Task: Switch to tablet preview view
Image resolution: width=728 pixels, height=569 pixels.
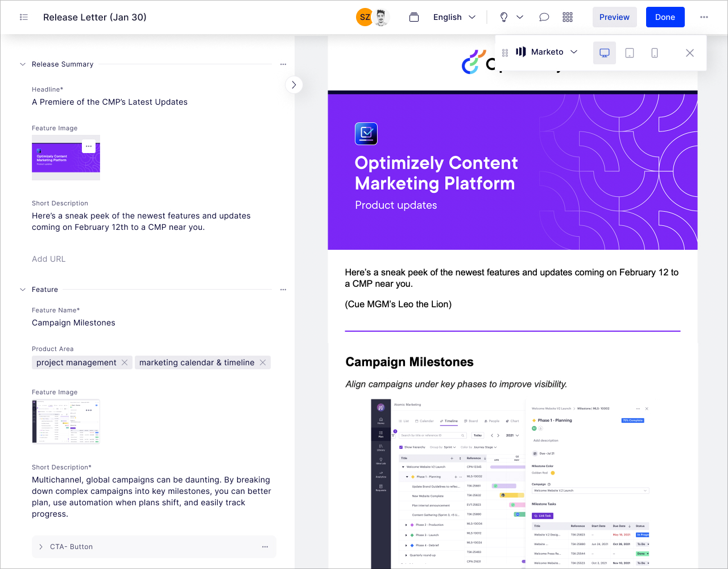Action: pyautogui.click(x=629, y=52)
